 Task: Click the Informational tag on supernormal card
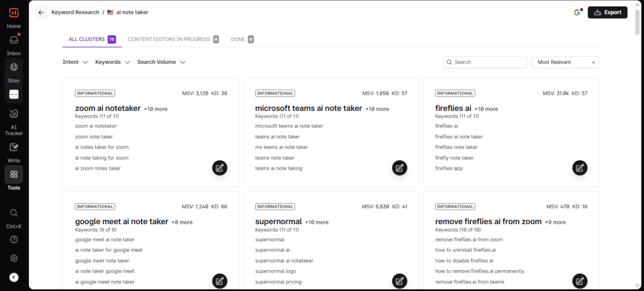pos(275,206)
